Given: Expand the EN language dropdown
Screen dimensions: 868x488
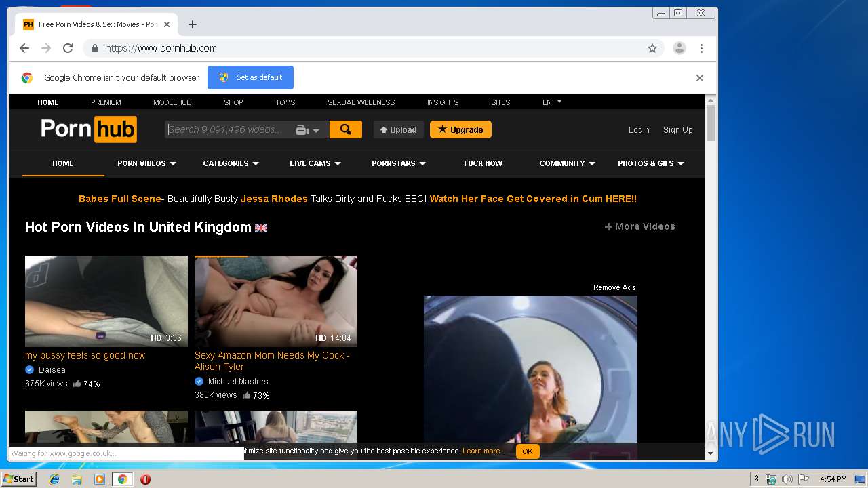Looking at the screenshot, I should [x=552, y=102].
